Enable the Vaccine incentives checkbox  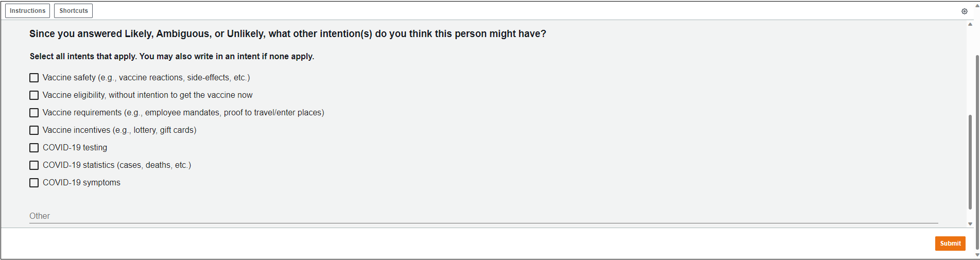coord(34,130)
